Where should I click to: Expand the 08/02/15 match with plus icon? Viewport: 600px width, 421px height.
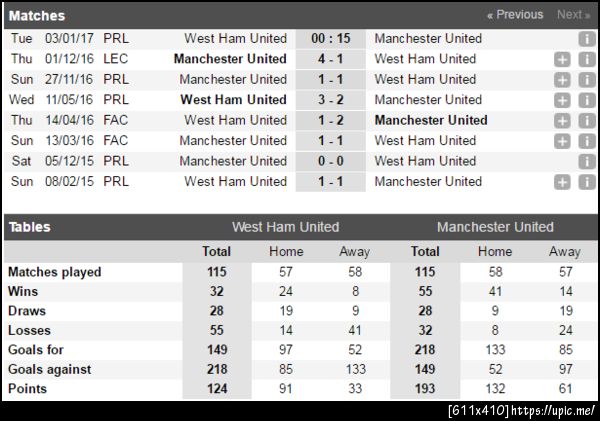[x=563, y=182]
